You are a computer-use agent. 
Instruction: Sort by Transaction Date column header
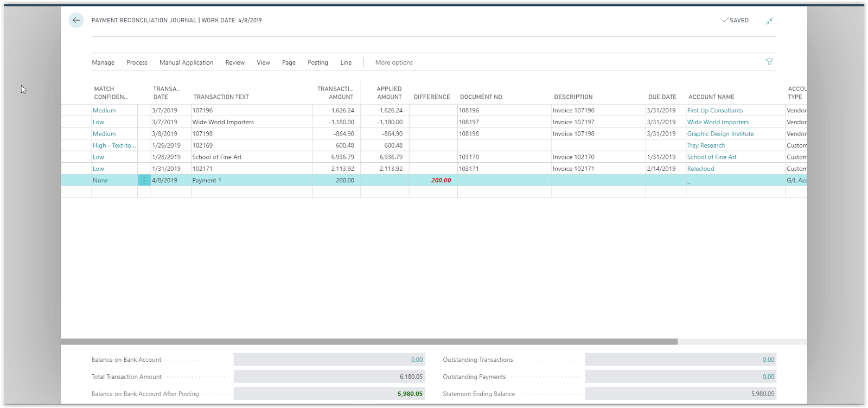pyautogui.click(x=167, y=93)
